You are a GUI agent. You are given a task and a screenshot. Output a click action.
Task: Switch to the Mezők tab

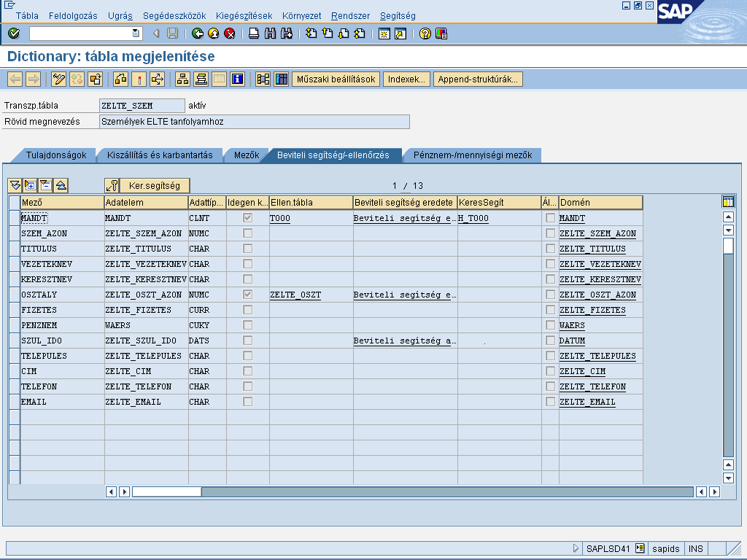pos(247,155)
